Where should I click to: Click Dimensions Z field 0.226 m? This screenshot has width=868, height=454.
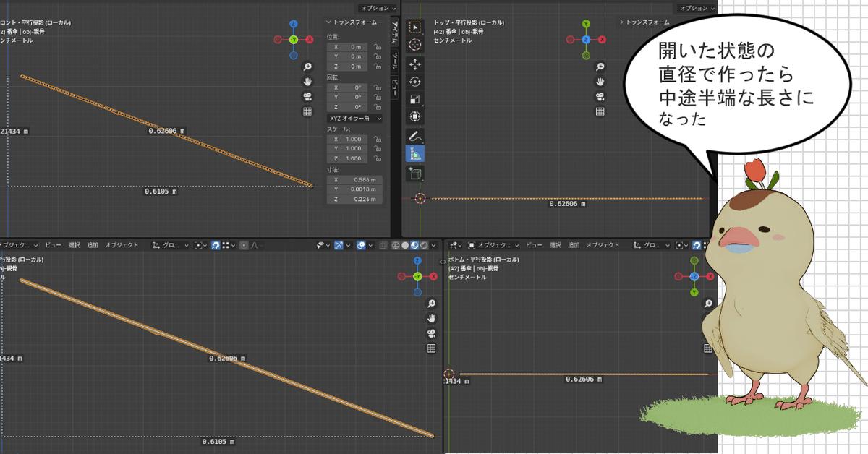click(x=354, y=199)
